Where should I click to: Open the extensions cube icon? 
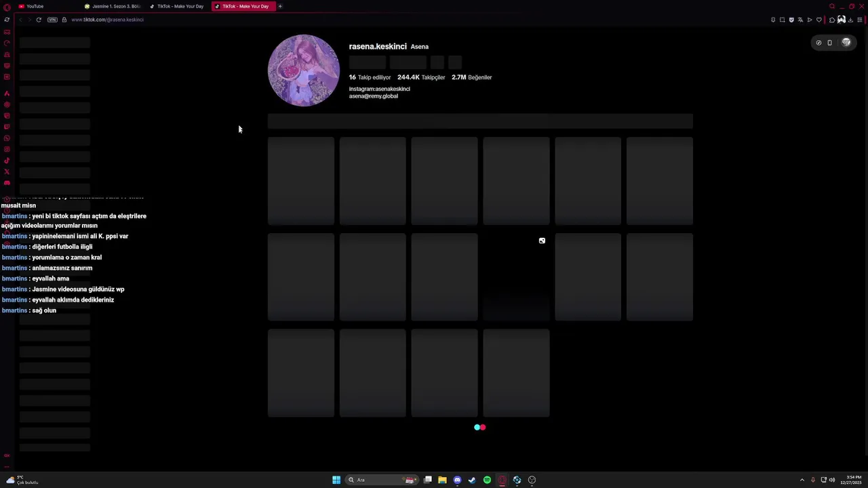[x=832, y=20]
